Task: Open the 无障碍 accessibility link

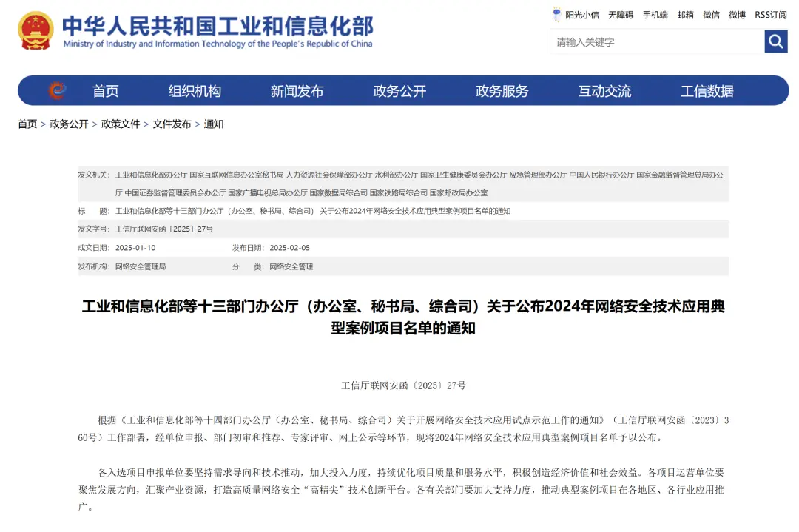Action: (x=621, y=15)
